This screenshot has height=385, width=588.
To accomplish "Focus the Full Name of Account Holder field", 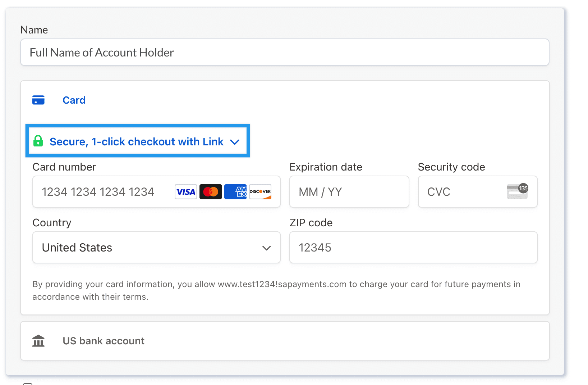I will coord(284,53).
